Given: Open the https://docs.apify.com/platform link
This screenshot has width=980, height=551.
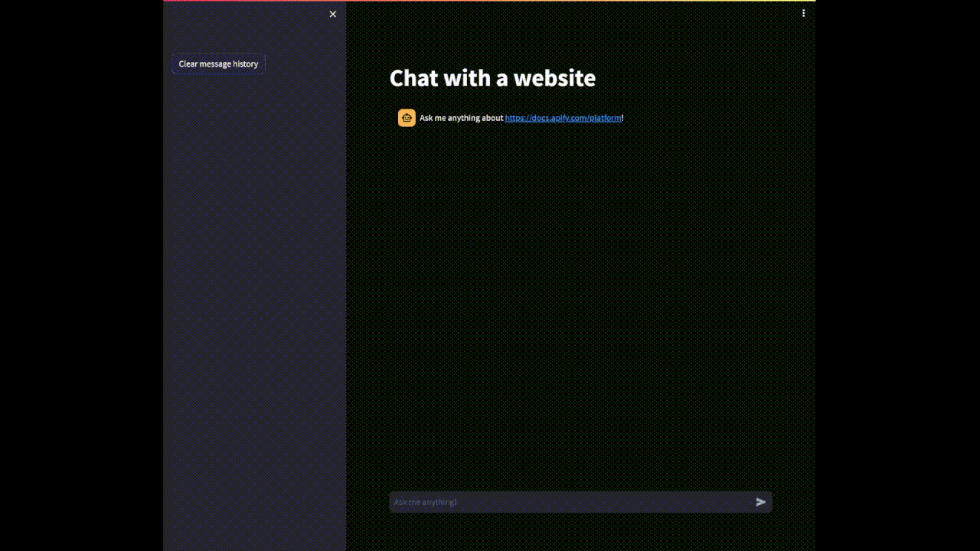Looking at the screenshot, I should (563, 118).
